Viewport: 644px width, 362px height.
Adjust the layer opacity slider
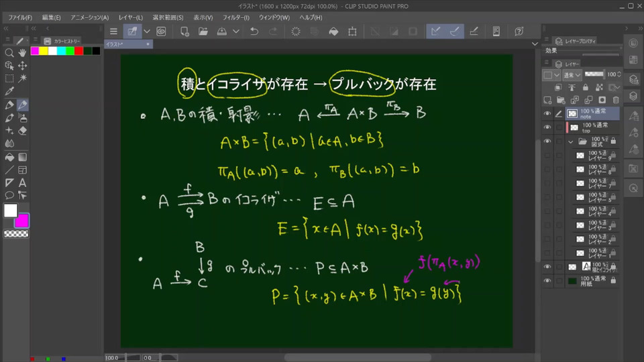(594, 74)
